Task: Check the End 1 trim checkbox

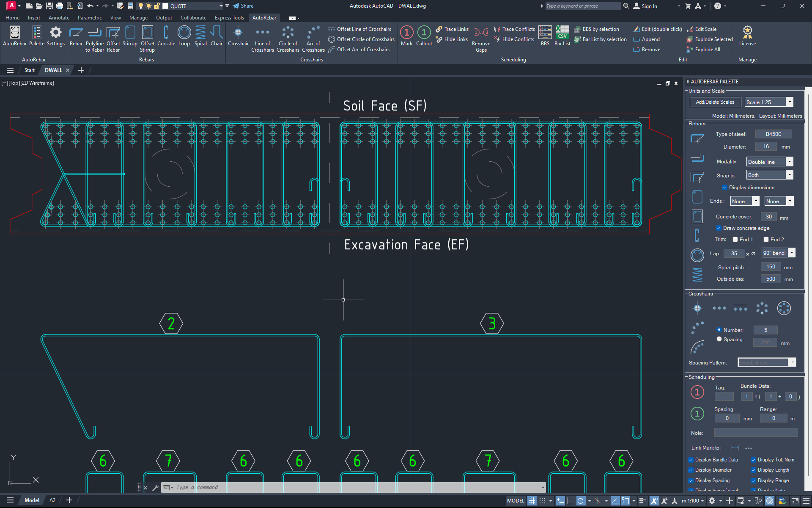Action: [x=735, y=239]
